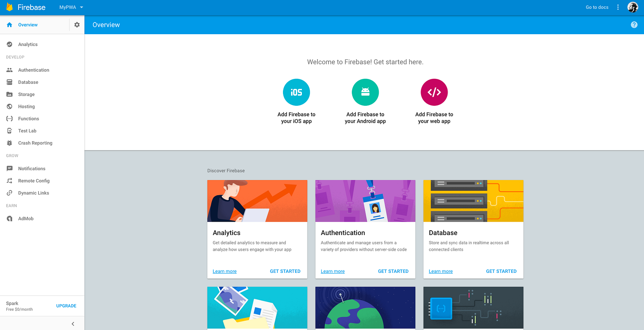Click 'Add Firebase to your Android app' text
644x330 pixels.
click(365, 118)
